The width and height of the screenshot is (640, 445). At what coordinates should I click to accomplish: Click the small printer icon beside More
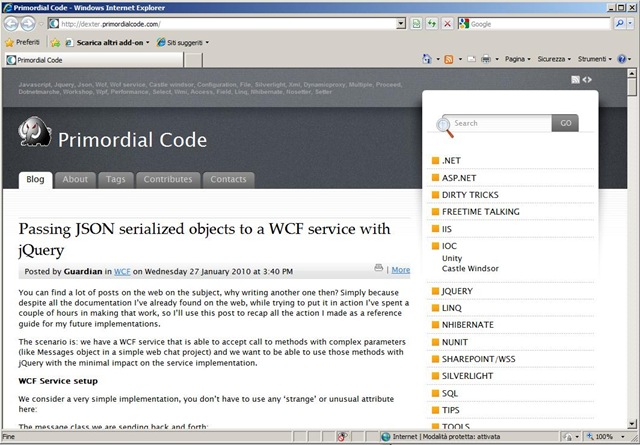point(378,268)
